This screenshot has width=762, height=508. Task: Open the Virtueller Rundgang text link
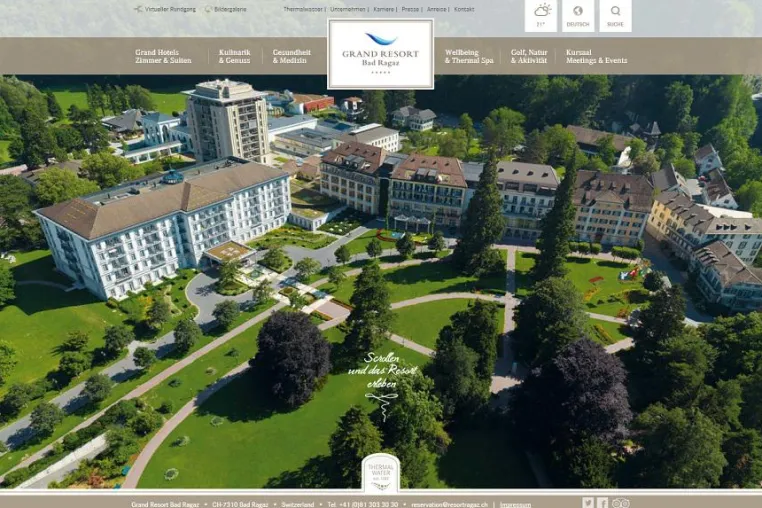170,9
